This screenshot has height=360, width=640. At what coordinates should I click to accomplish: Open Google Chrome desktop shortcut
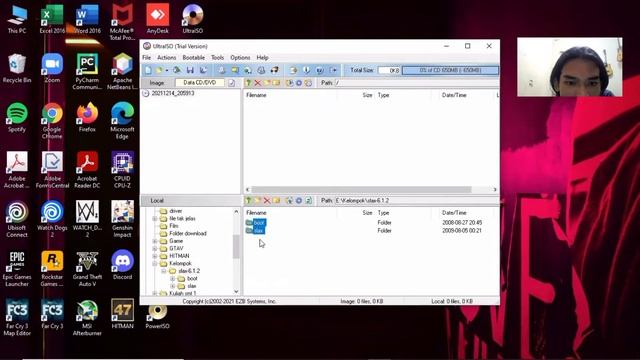[x=52, y=121]
